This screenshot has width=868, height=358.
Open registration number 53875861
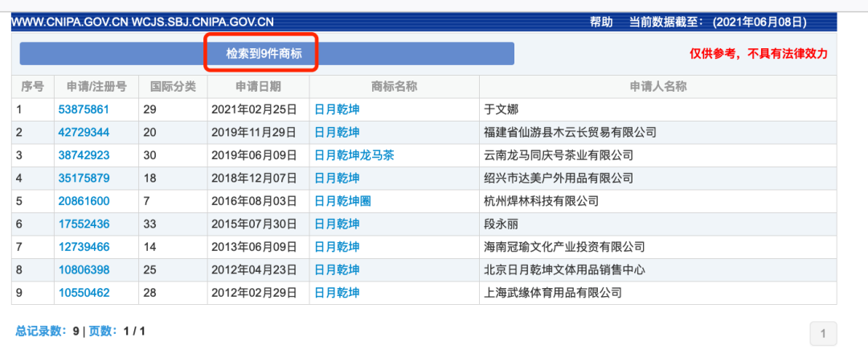(84, 109)
